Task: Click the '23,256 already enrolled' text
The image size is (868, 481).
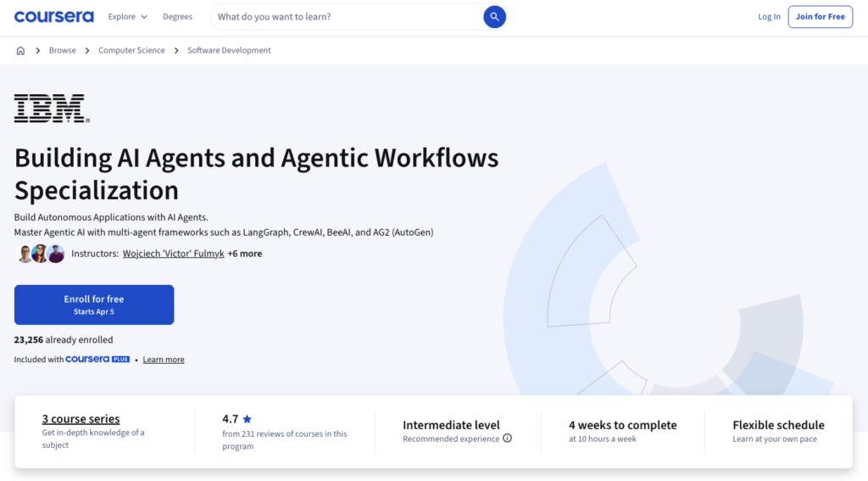Action: coord(64,339)
